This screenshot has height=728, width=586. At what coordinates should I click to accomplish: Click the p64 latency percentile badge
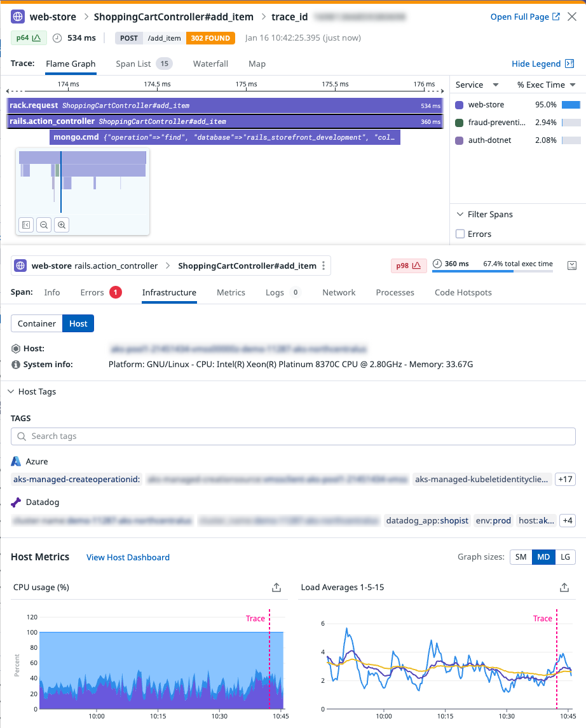point(29,38)
